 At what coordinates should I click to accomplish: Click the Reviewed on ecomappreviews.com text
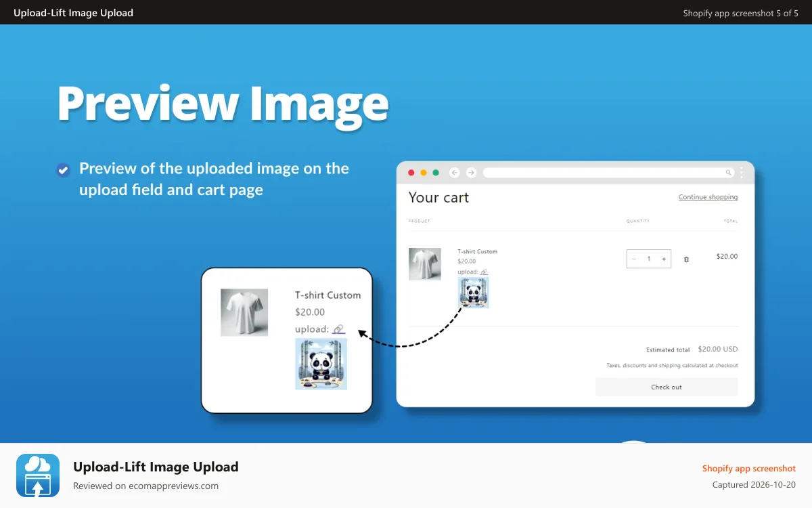click(146, 486)
